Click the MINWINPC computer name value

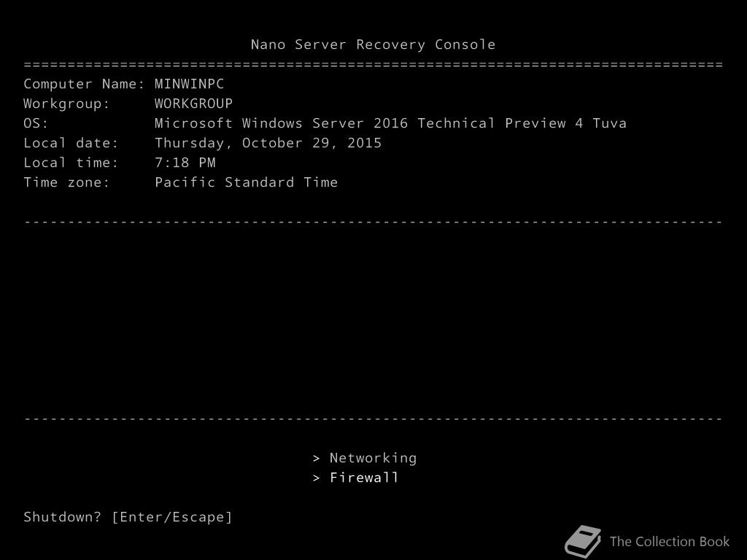pyautogui.click(x=189, y=84)
